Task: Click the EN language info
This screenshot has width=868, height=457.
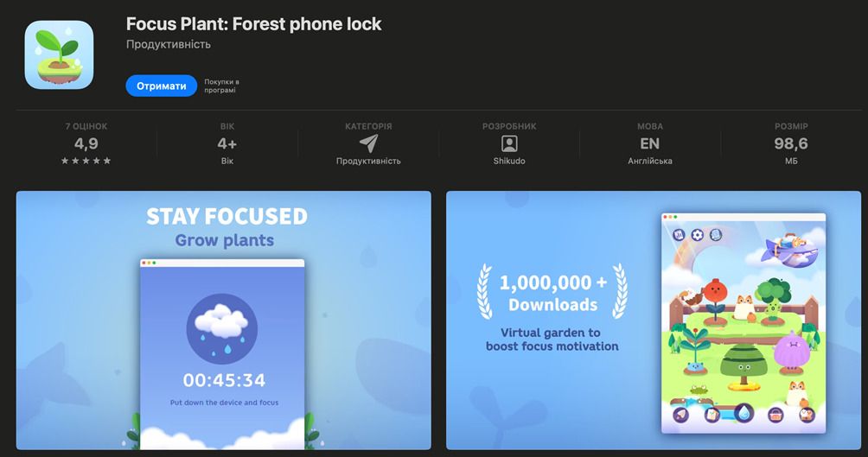Action: click(650, 143)
